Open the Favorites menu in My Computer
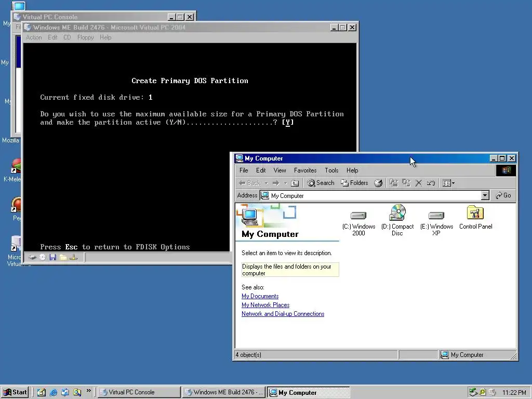 [x=305, y=170]
